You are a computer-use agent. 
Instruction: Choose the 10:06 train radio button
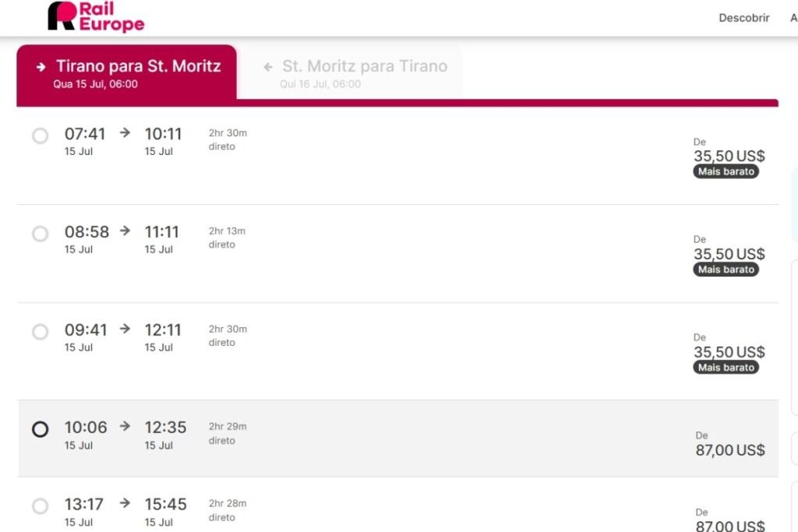coord(40,429)
